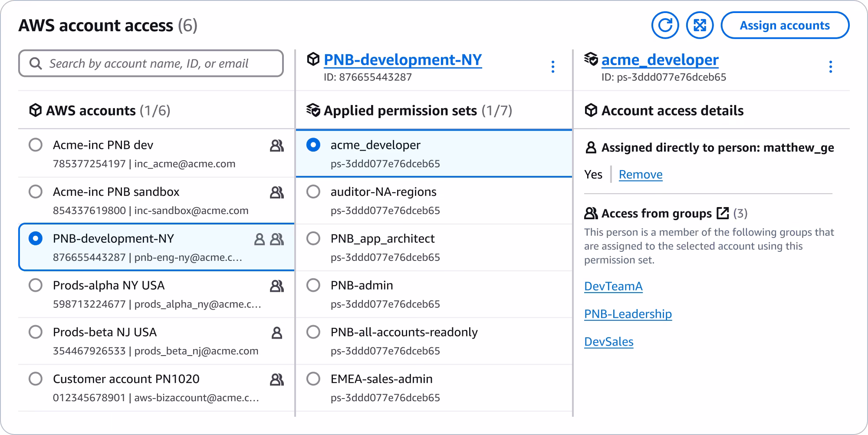Select the Acme-inc PNB dev account radio button
This screenshot has width=868, height=435.
pyautogui.click(x=36, y=145)
